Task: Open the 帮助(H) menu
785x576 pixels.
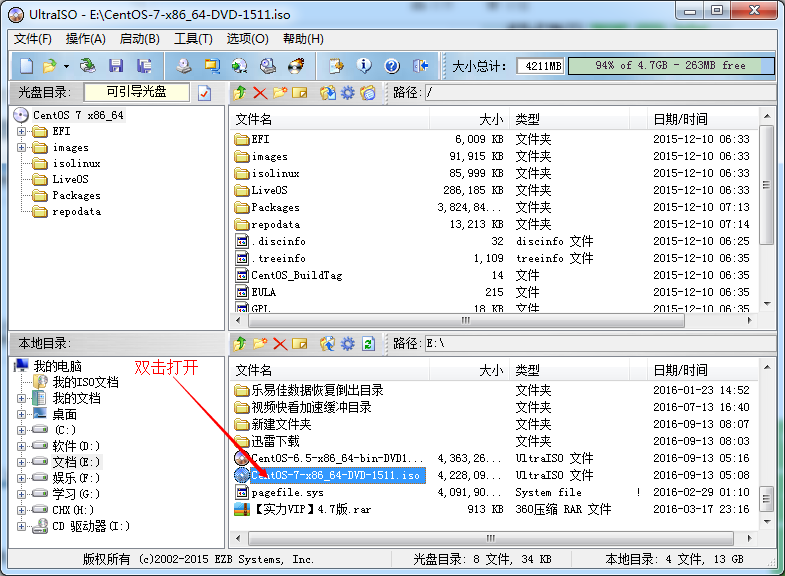Action: (303, 39)
